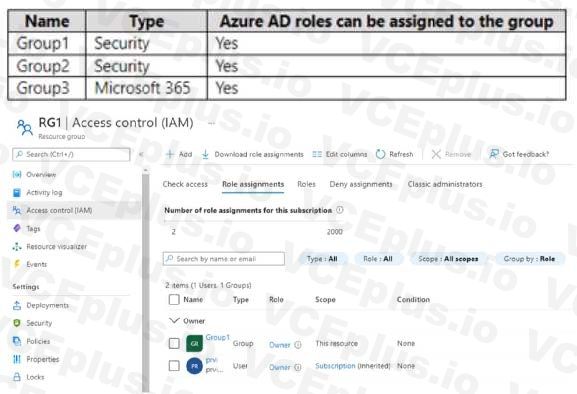Click the Remove X icon
Image resolution: width=577 pixels, height=394 pixels.
(436, 154)
